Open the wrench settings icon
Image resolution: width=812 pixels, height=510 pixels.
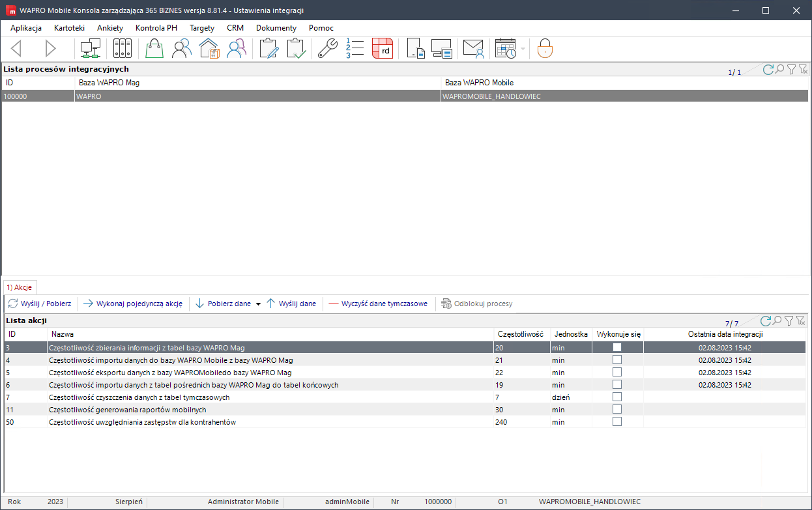(x=328, y=49)
